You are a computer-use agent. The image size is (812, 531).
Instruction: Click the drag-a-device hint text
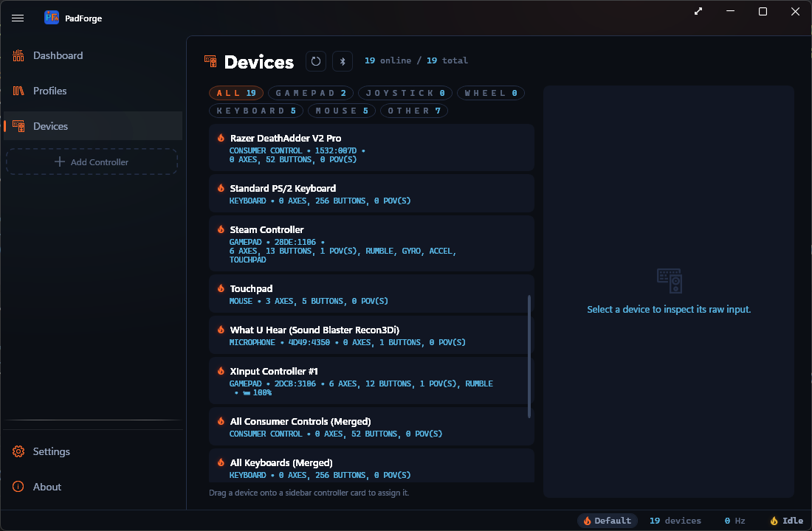[309, 493]
